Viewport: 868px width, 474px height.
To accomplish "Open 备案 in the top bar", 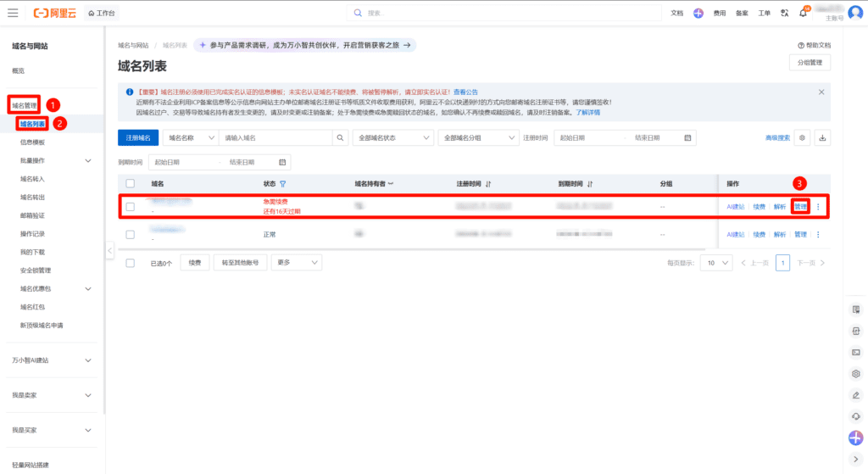I will tap(742, 14).
